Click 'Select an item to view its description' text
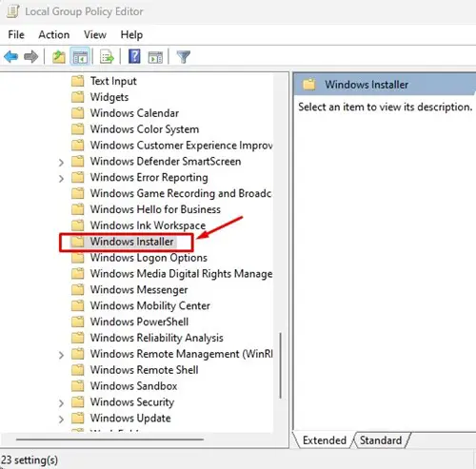Image resolution: width=476 pixels, height=469 pixels. [386, 107]
